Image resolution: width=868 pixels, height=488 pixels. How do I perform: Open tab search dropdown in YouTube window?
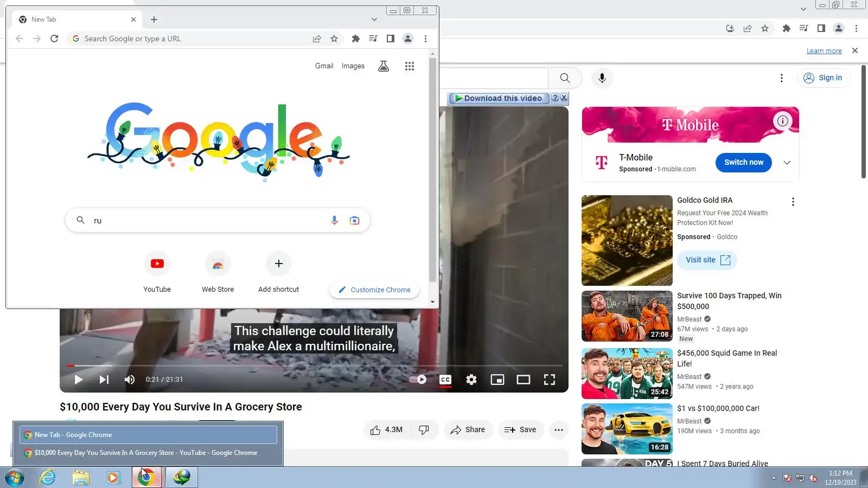(x=803, y=9)
